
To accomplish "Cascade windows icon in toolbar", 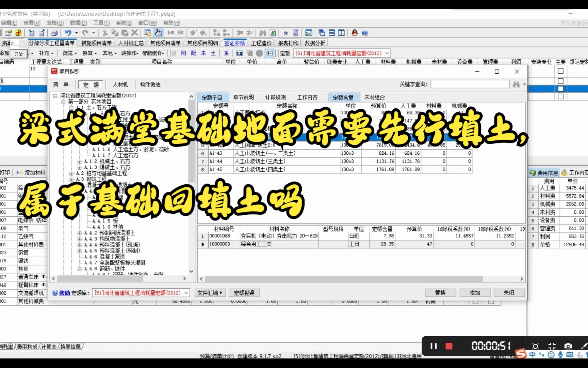I will pyautogui.click(x=322, y=33).
